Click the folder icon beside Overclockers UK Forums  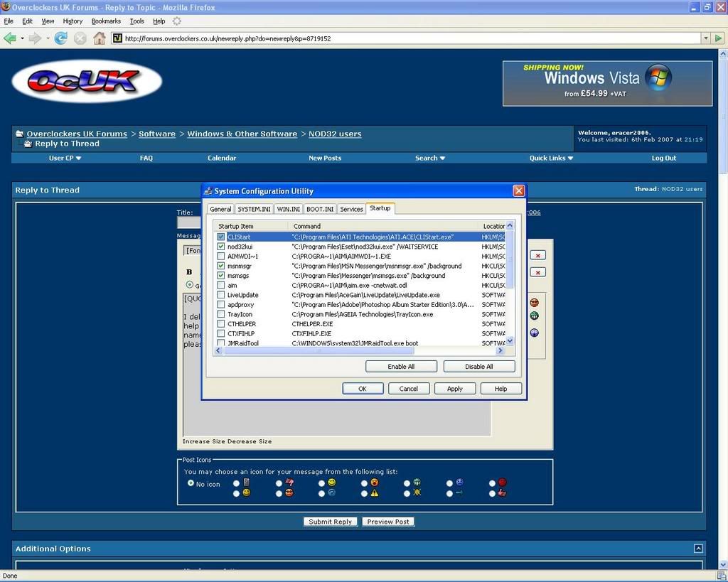[x=19, y=134]
